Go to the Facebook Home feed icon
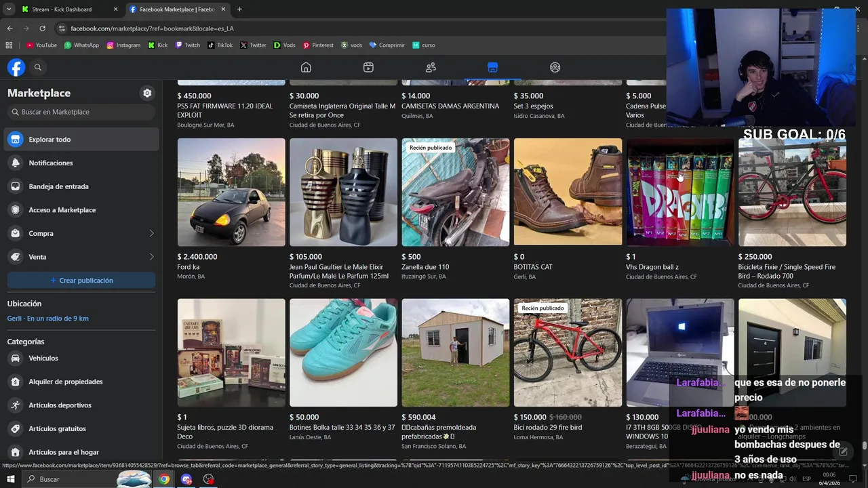The height and width of the screenshot is (488, 868). [306, 67]
